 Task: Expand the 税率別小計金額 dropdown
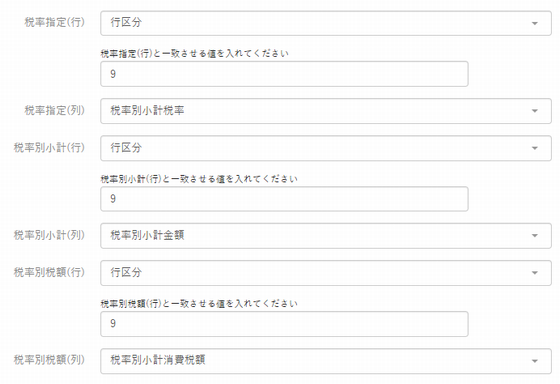pos(326,235)
